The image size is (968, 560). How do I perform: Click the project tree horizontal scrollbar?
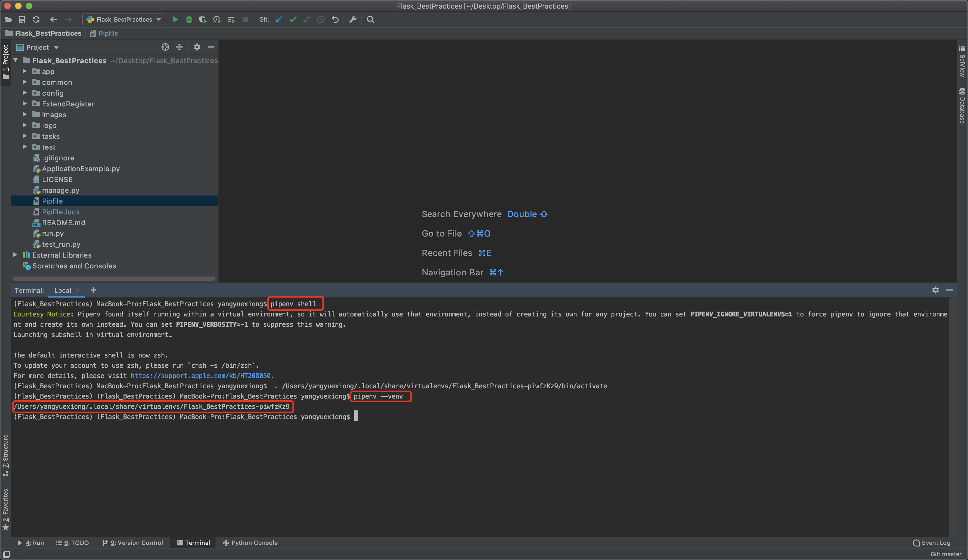click(x=114, y=278)
